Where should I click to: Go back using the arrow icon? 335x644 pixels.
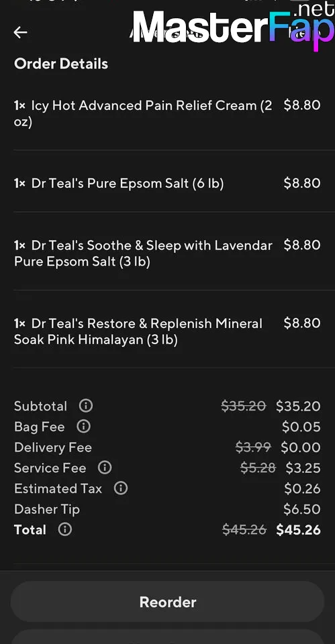(20, 32)
